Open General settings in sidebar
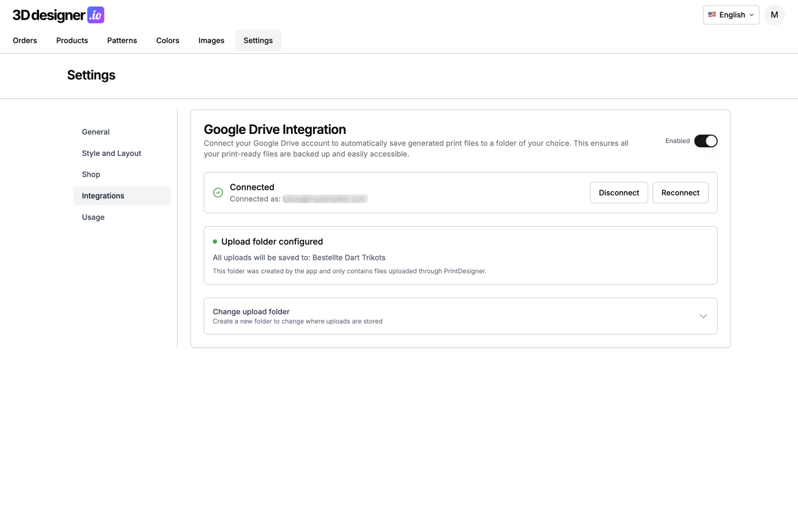798x532 pixels. tap(96, 132)
